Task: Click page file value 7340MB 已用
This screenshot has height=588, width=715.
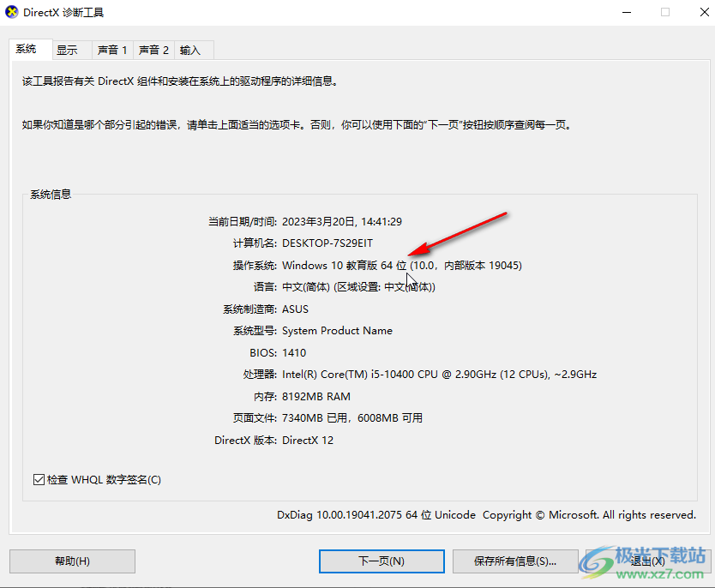Action: tap(315, 418)
